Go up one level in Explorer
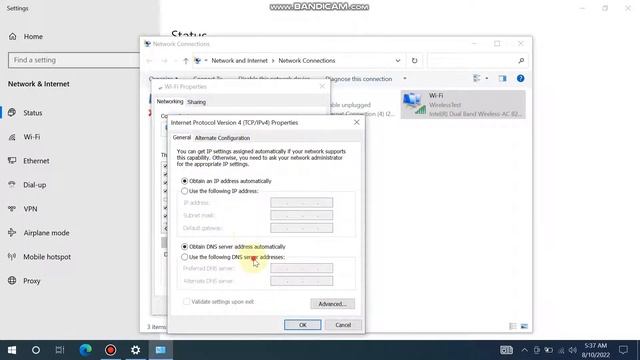The width and height of the screenshot is (640, 360). point(186,61)
